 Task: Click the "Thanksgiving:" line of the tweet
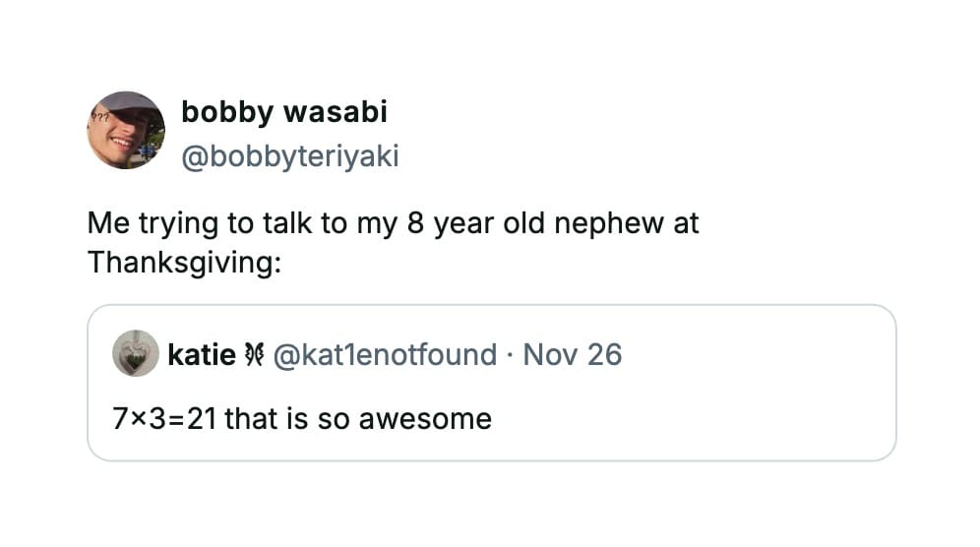pyautogui.click(x=184, y=264)
